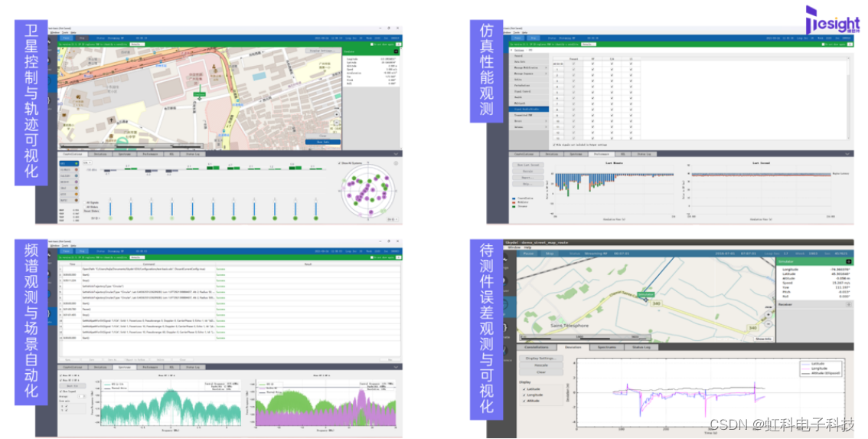Open the Multipath settings entry
The height and width of the screenshot is (439, 868).
[x=529, y=103]
